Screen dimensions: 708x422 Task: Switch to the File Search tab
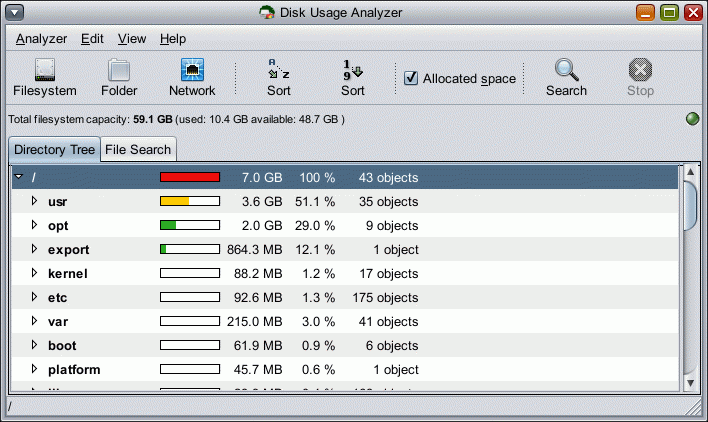point(138,150)
